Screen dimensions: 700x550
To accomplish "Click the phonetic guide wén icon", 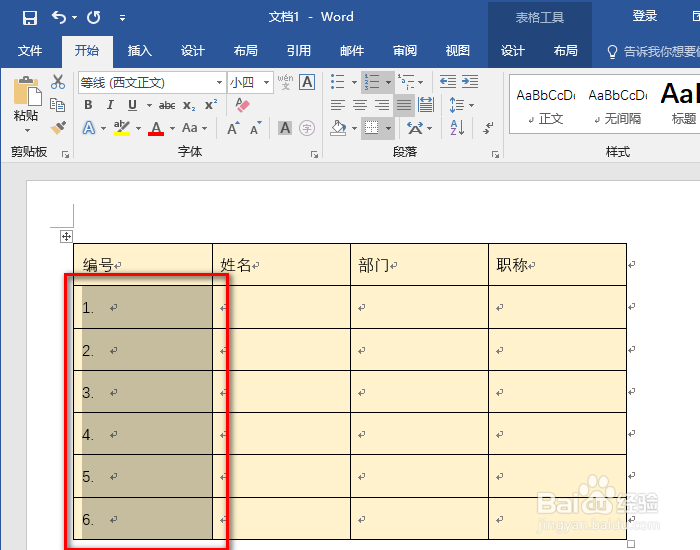I will click(x=285, y=82).
